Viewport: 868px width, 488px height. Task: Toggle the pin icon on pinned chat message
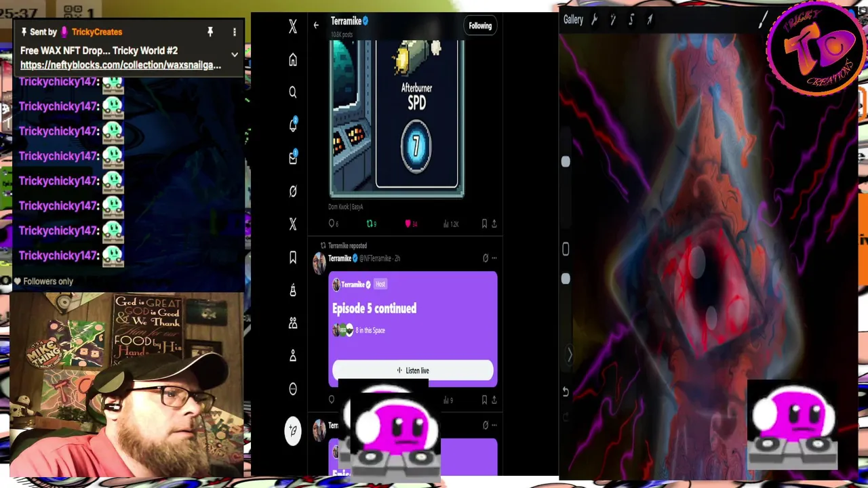click(x=210, y=32)
